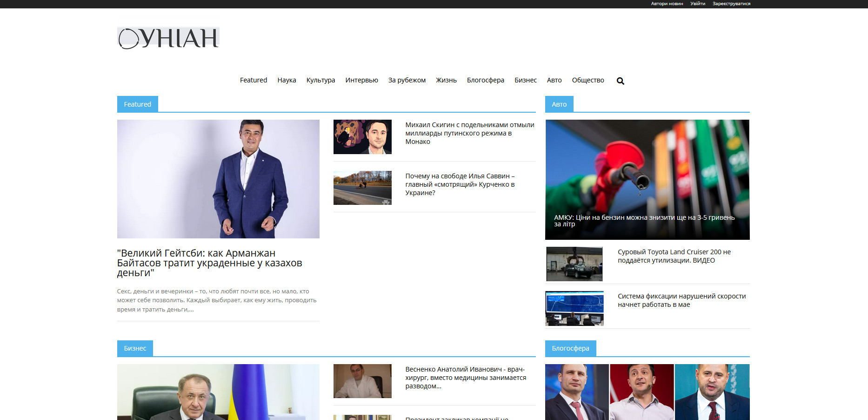Click the УНІАН site logo
The image size is (868, 420).
tap(168, 38)
